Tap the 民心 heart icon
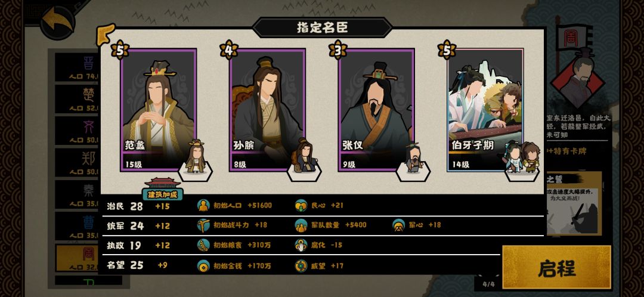Screen dimensions: 644x297 click(301, 205)
